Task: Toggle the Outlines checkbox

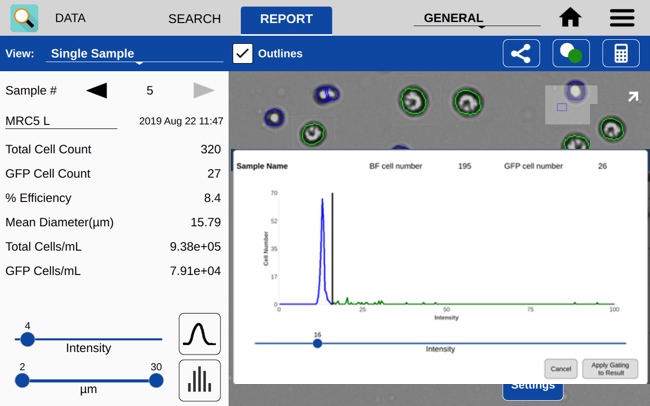Action: coord(242,54)
